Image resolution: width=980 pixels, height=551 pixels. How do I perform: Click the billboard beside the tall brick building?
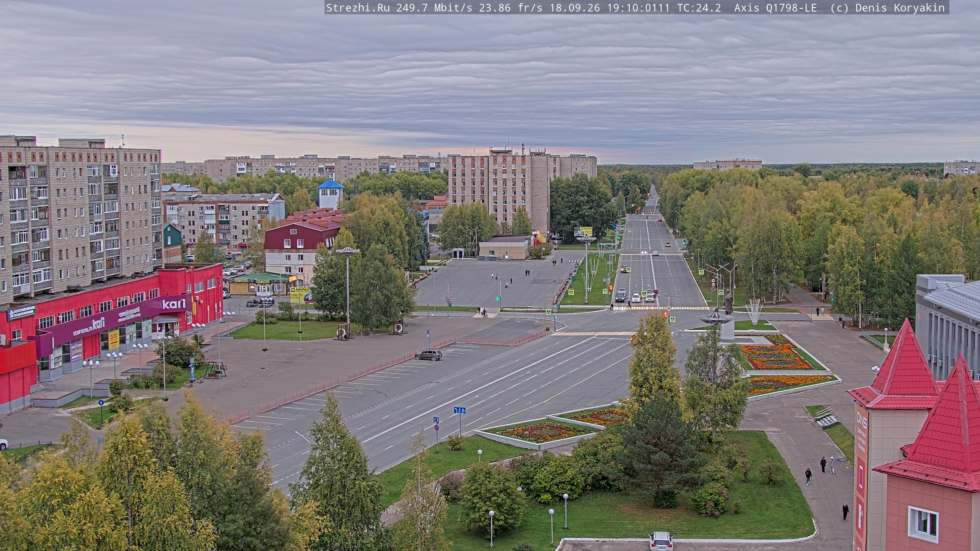coord(583,231)
